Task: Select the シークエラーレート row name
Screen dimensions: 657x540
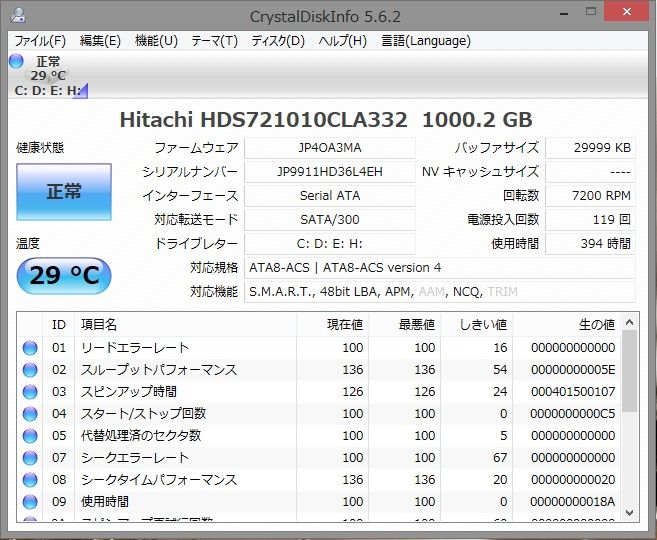Action: pos(135,458)
